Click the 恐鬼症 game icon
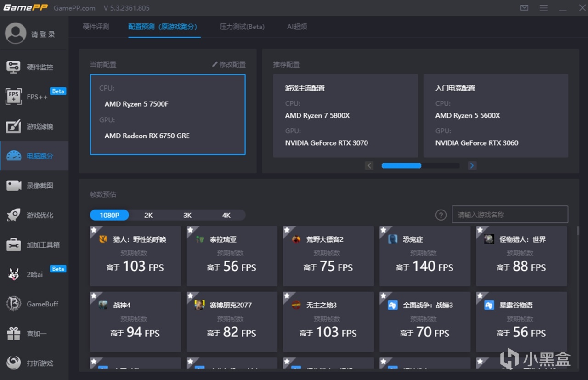Image resolution: width=588 pixels, height=380 pixels. tap(393, 239)
